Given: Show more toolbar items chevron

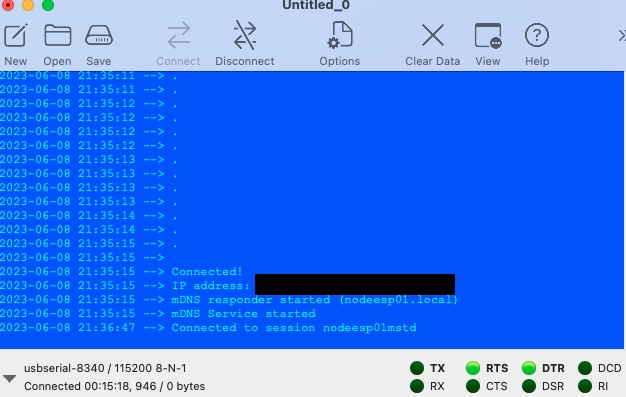Looking at the screenshot, I should [x=621, y=36].
